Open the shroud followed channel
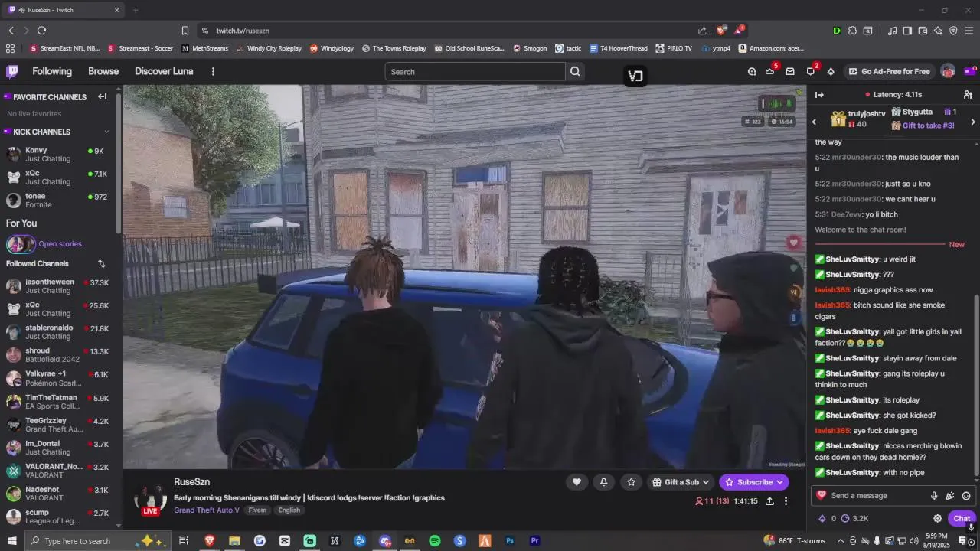Image resolution: width=980 pixels, height=551 pixels. coord(59,355)
